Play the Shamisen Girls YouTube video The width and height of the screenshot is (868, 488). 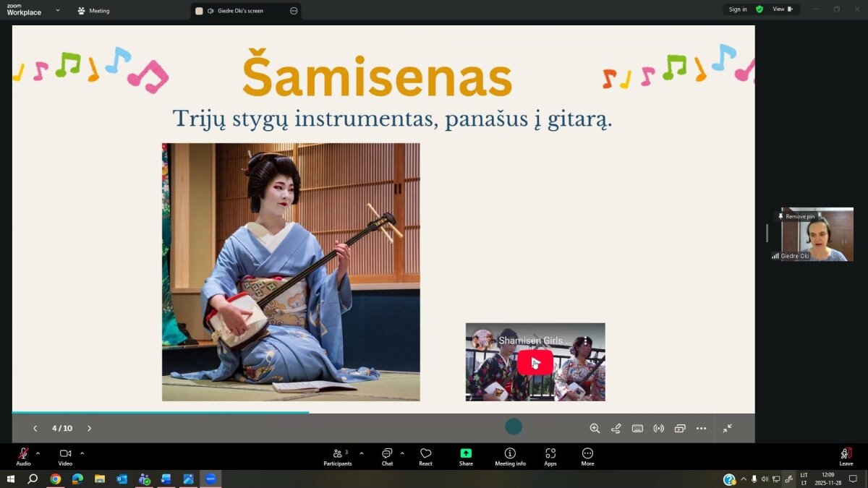point(535,362)
